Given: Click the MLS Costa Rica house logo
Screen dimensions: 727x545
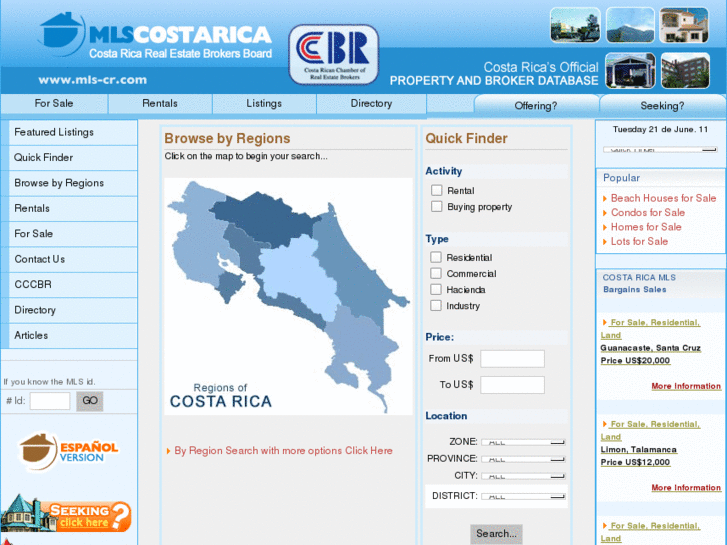Looking at the screenshot, I should click(x=62, y=33).
